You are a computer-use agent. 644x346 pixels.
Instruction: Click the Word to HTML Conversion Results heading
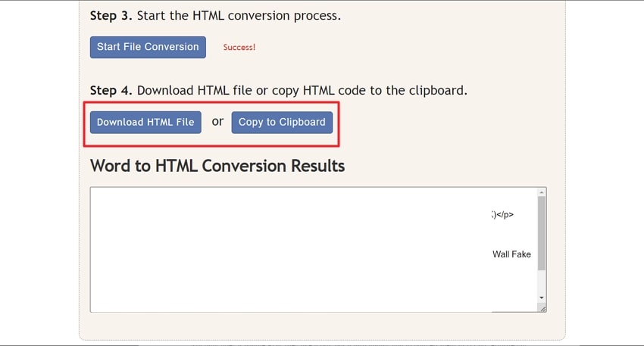click(x=217, y=165)
